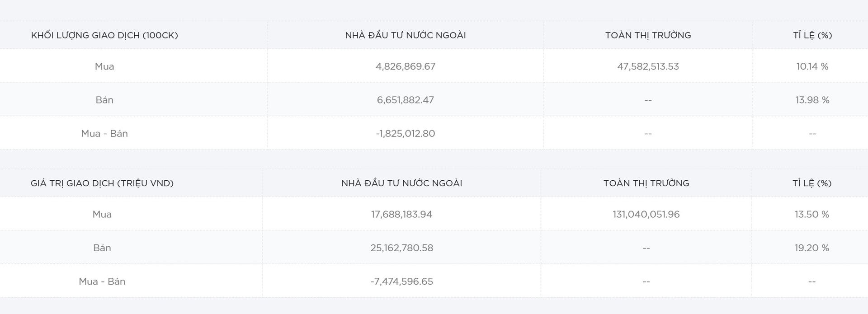Click 'Mua - Bán' label in value table
This screenshot has width=868, height=314.
(102, 281)
